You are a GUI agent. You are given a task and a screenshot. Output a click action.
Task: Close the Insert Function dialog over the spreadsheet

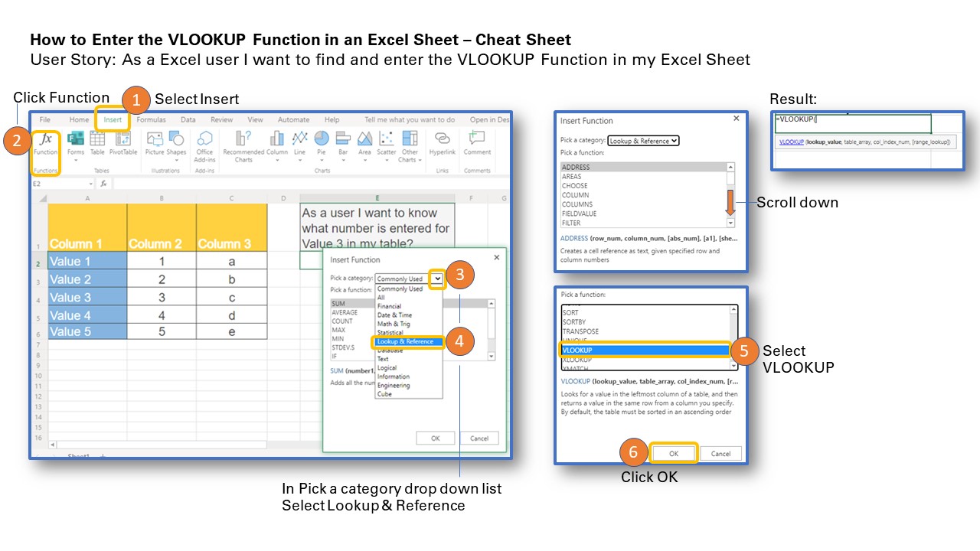[x=496, y=258]
